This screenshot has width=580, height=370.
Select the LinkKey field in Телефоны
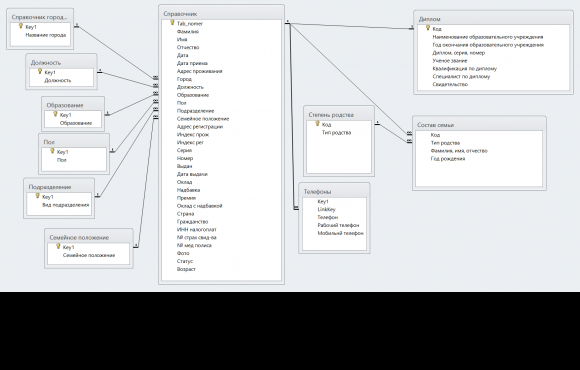click(x=326, y=209)
